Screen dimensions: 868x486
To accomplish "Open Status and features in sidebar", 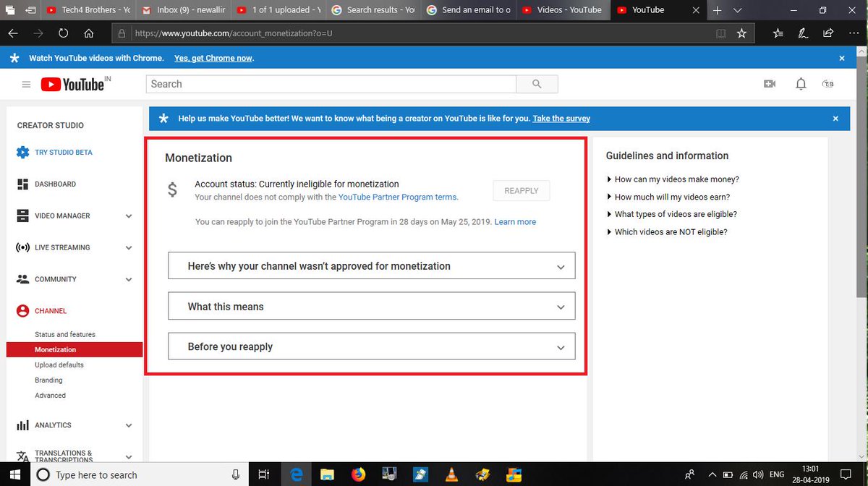I will 65,334.
